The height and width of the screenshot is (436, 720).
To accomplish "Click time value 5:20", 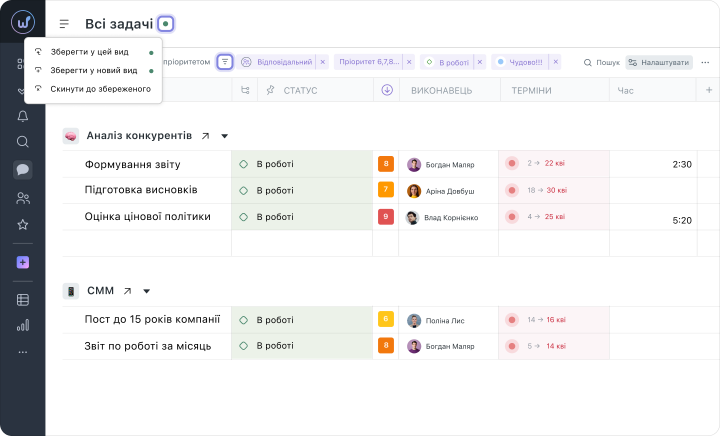I will (x=682, y=220).
